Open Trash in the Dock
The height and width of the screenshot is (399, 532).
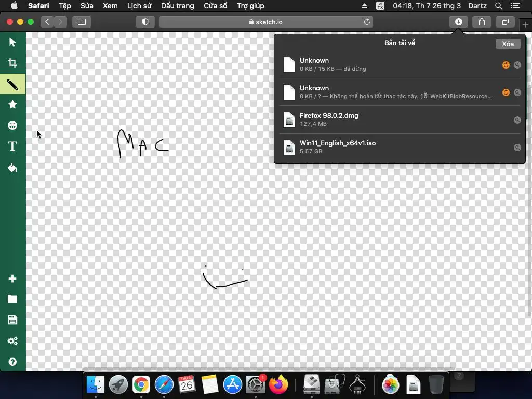tap(436, 384)
